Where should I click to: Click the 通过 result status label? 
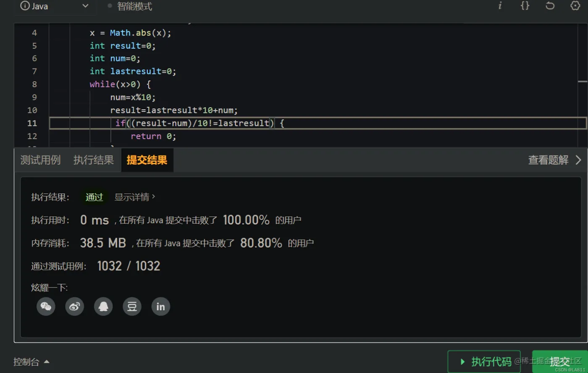(x=94, y=197)
